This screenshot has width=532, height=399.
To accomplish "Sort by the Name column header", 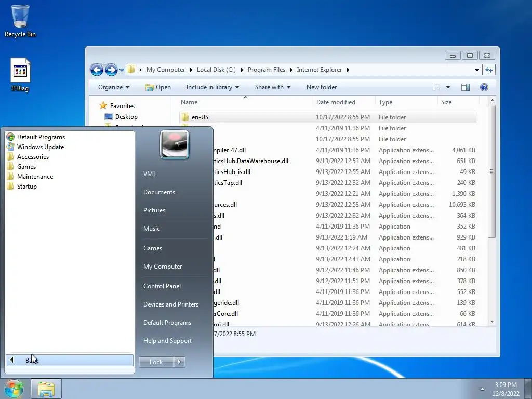I will (x=245, y=102).
